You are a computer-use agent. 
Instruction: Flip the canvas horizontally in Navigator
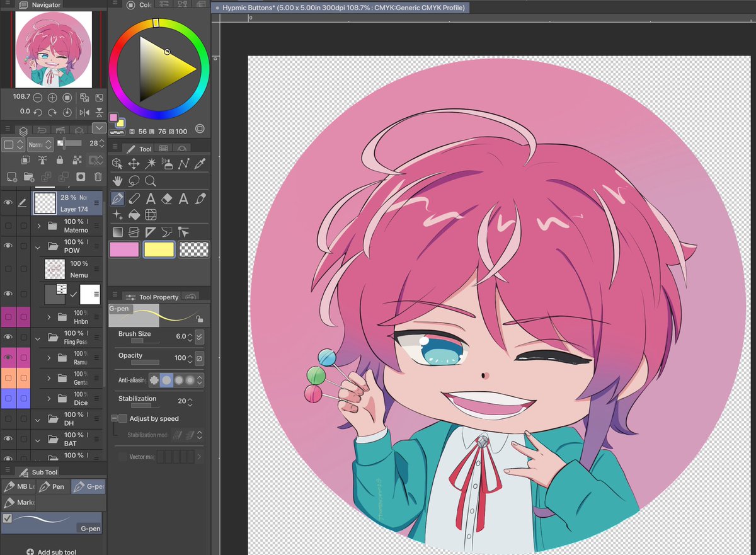point(84,112)
